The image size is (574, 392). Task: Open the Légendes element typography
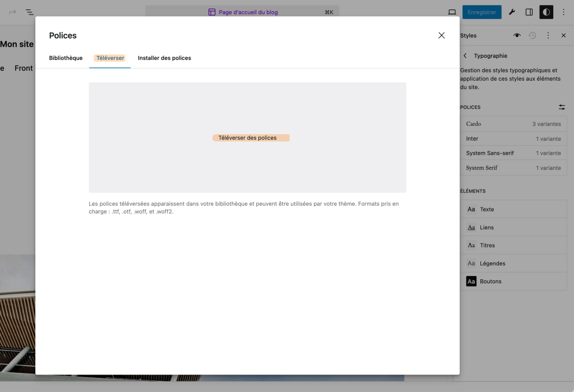point(513,263)
